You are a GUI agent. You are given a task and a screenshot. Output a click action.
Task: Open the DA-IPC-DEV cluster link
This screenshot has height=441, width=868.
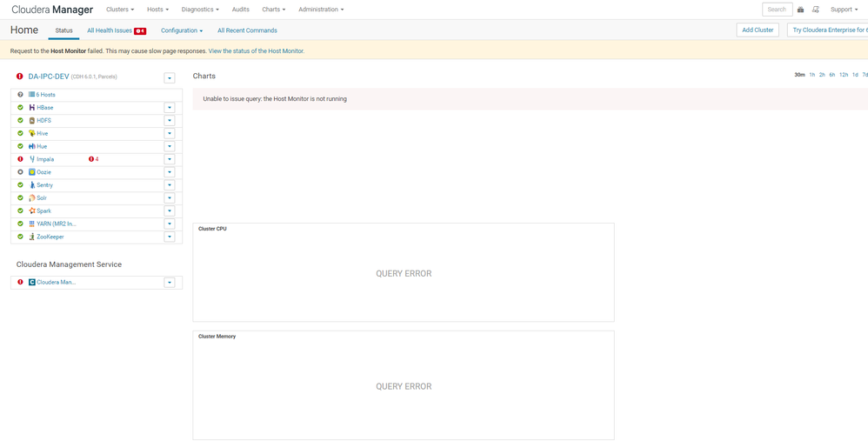click(x=48, y=77)
